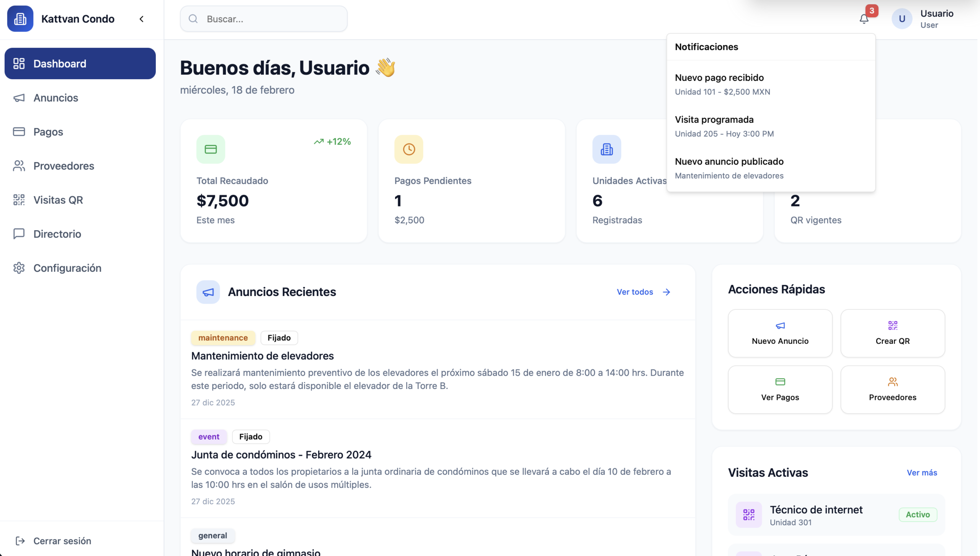
Task: Open Visitas QR from the sidebar
Action: click(58, 200)
